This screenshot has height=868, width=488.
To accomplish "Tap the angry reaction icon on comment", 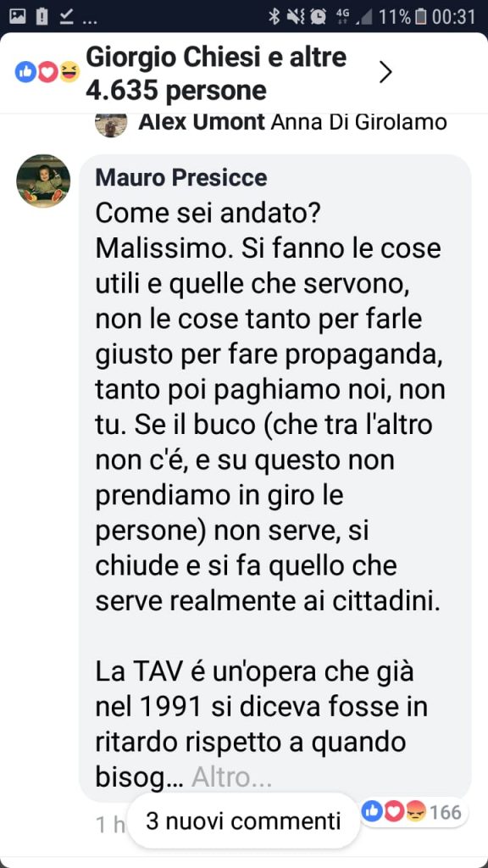I will click(415, 812).
